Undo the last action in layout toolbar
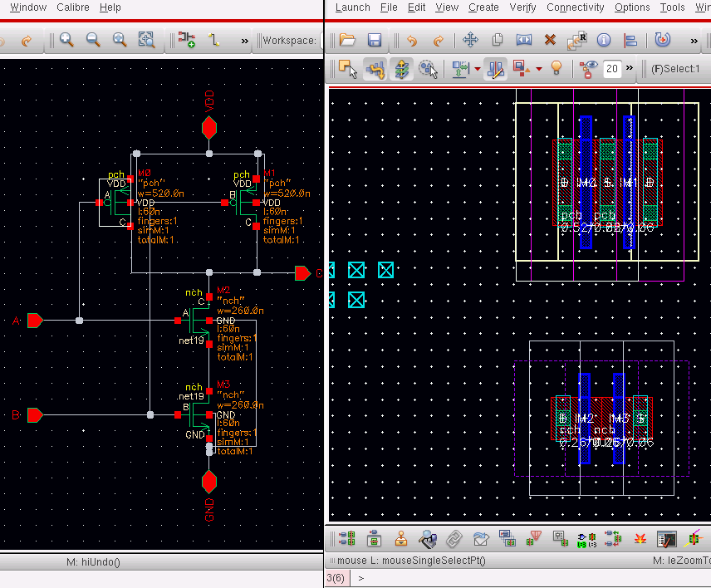Image resolution: width=711 pixels, height=588 pixels. pyautogui.click(x=412, y=41)
